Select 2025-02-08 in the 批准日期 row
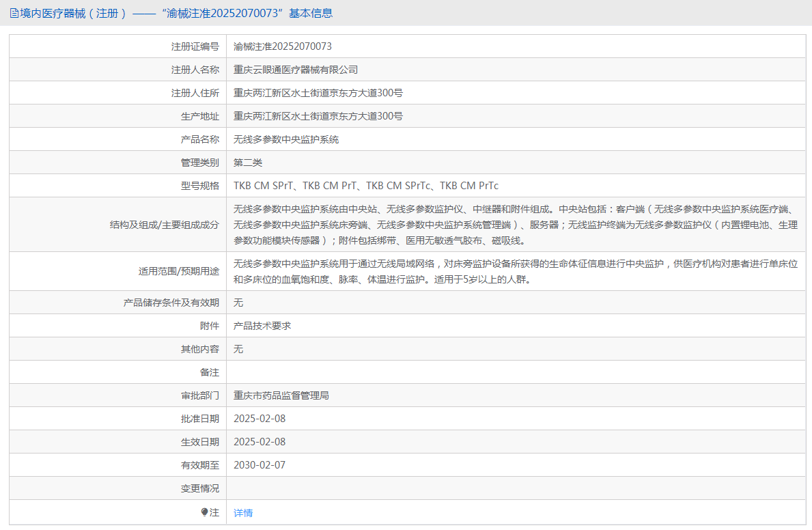This screenshot has height=530, width=812. click(260, 419)
